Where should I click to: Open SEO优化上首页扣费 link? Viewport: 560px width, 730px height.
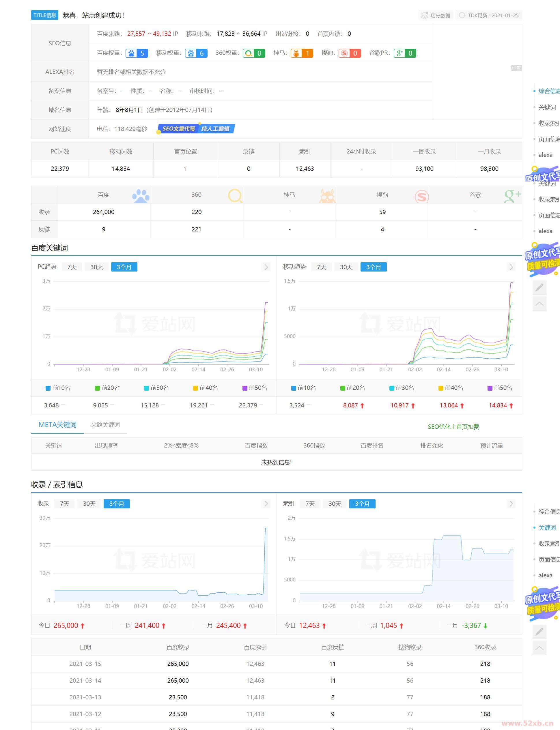coord(453,427)
